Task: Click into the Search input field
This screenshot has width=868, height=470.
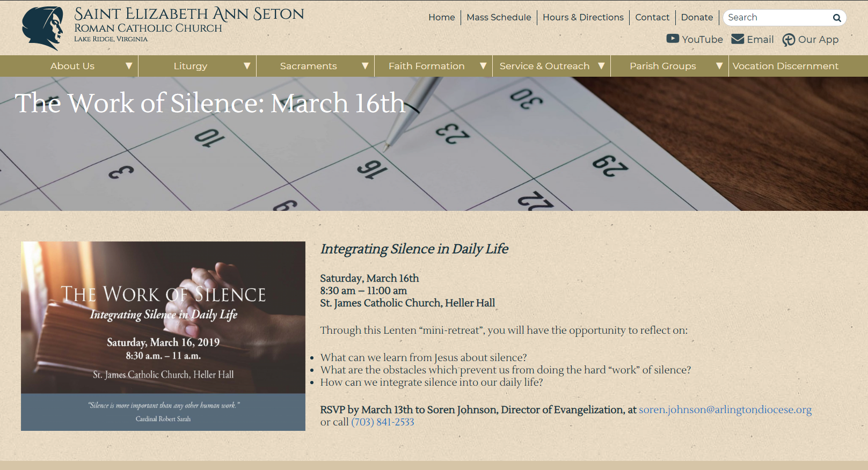Action: coord(776,18)
